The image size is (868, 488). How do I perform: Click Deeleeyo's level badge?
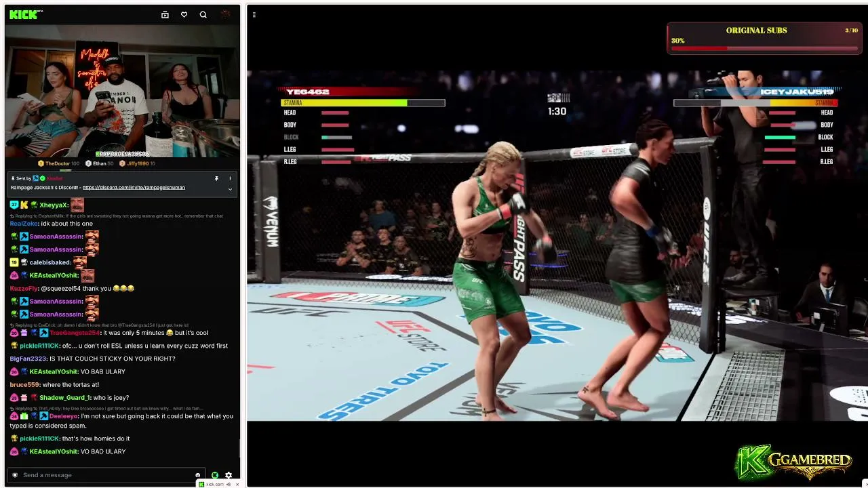click(14, 416)
